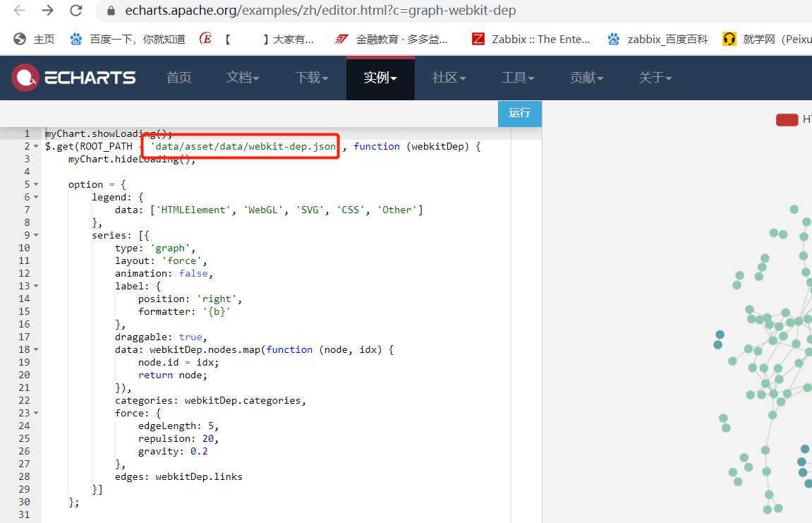The height and width of the screenshot is (523, 812).
Task: Click the false value after animation
Action: (193, 274)
